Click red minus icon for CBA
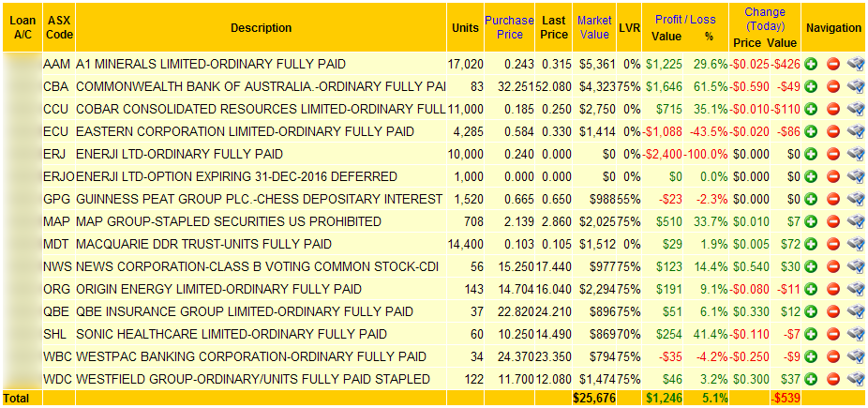This screenshot has width=868, height=408. point(833,86)
